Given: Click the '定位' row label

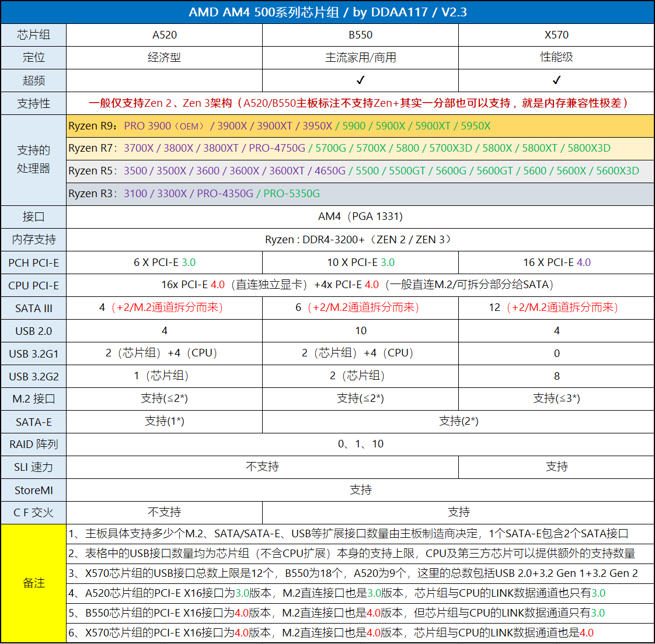Looking at the screenshot, I should [33, 58].
